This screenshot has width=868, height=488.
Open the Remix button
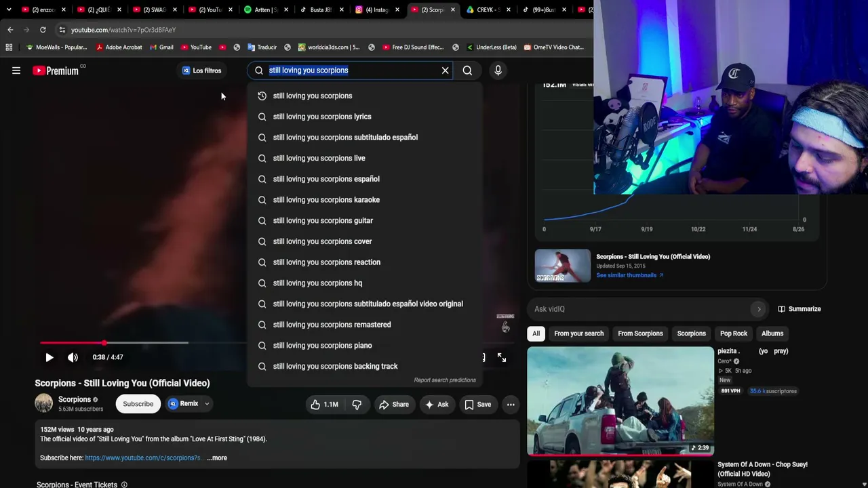pyautogui.click(x=184, y=404)
